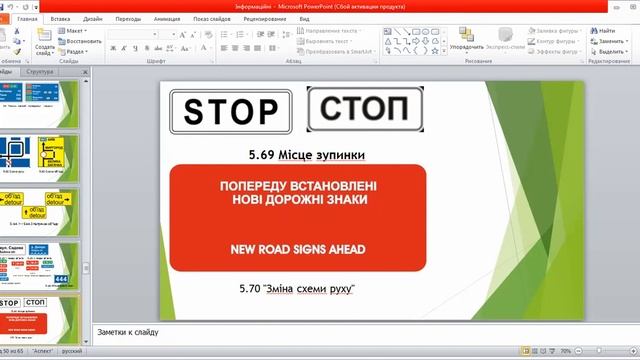This screenshot has height=360, width=640.
Task: Open Направление текста text direction menu
Action: pos(329,31)
